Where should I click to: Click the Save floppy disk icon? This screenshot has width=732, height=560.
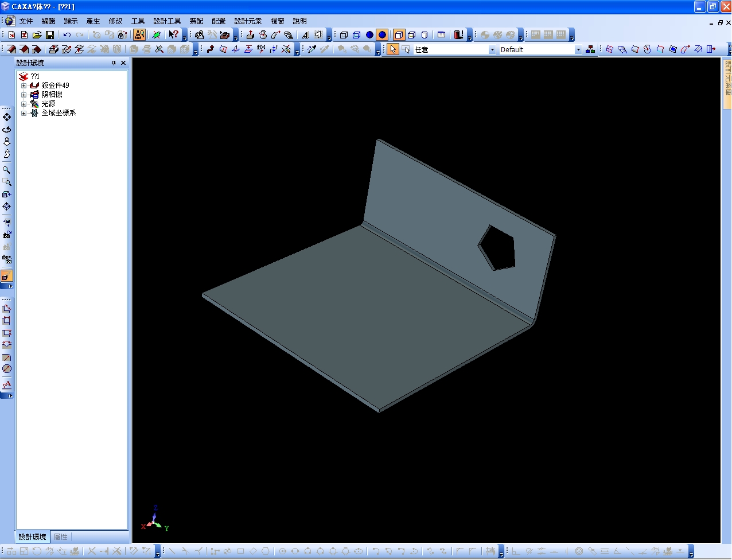[50, 35]
